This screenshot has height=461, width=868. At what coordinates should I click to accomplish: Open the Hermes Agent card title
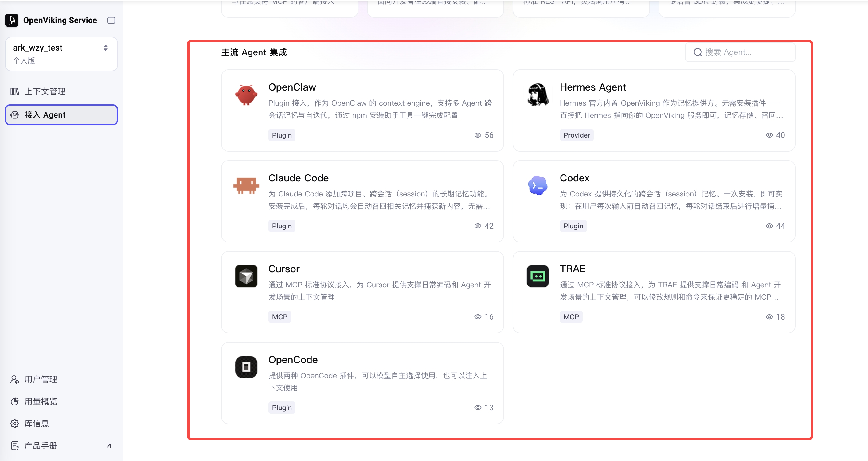tap(593, 87)
